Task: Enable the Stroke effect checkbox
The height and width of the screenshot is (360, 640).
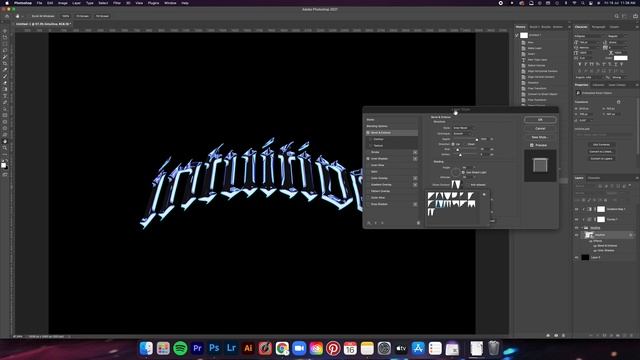Action: [368, 152]
